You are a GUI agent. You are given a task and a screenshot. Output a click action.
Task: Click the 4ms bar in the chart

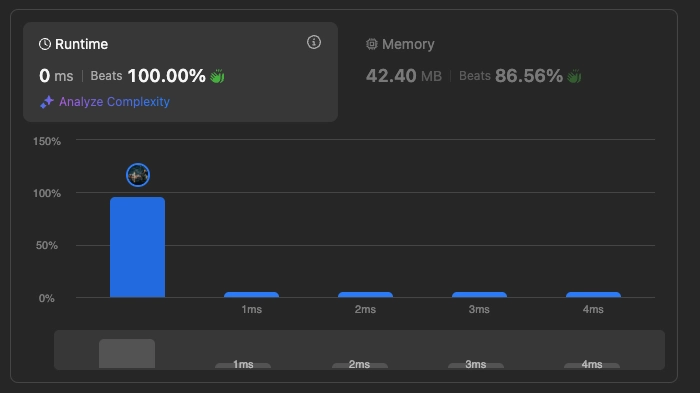[x=593, y=295]
